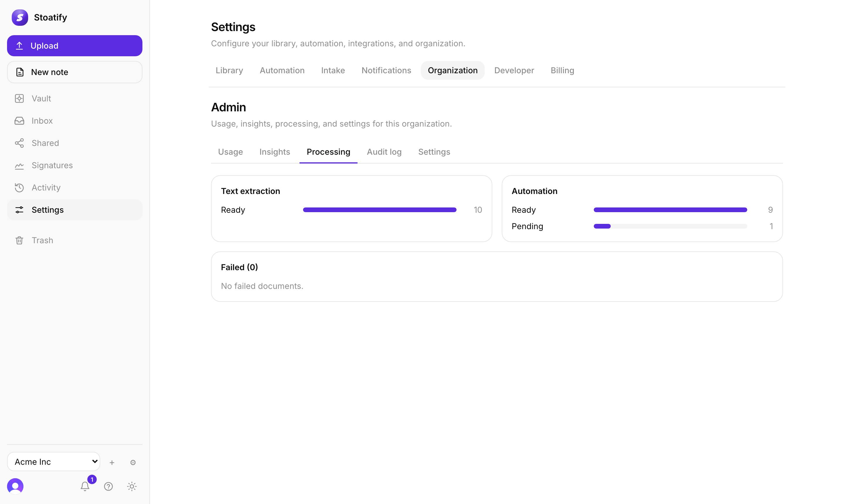Click the Trash bin icon

(x=19, y=241)
